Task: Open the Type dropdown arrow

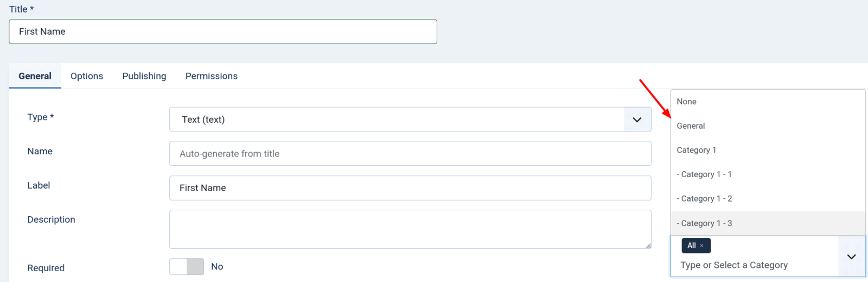Action: 637,120
